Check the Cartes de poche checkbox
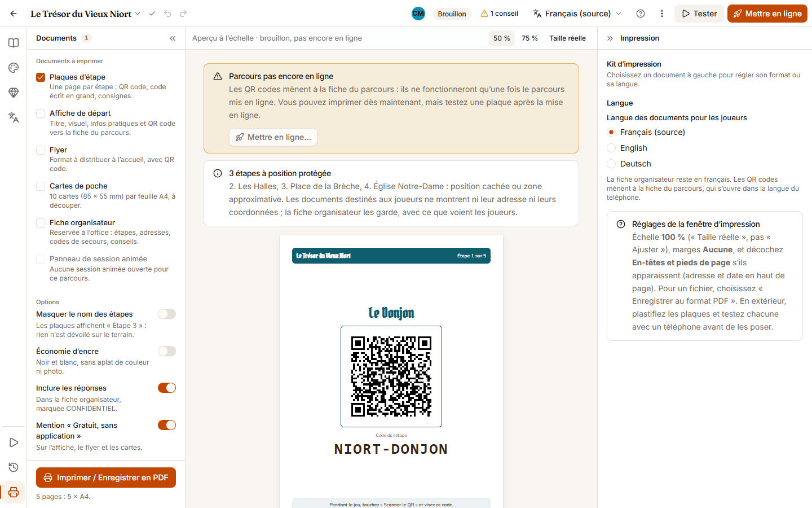Image resolution: width=812 pixels, height=508 pixels. coord(41,186)
